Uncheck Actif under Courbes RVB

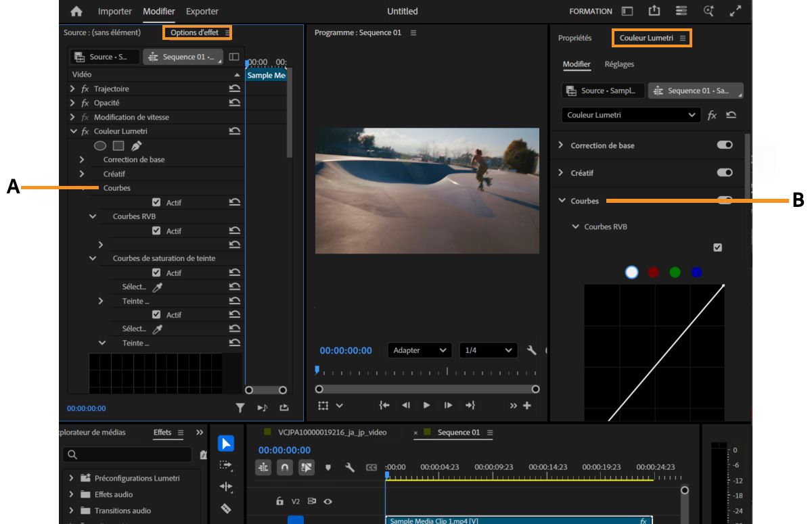(156, 231)
